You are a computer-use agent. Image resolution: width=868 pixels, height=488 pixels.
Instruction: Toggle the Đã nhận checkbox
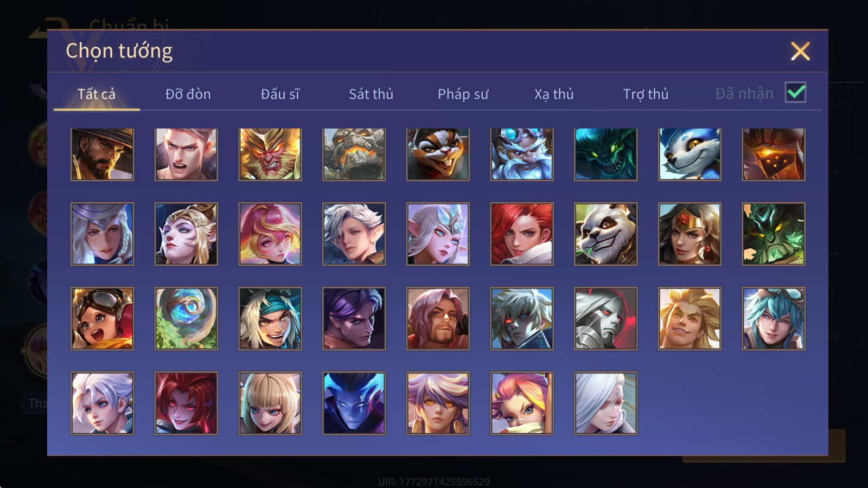click(795, 93)
